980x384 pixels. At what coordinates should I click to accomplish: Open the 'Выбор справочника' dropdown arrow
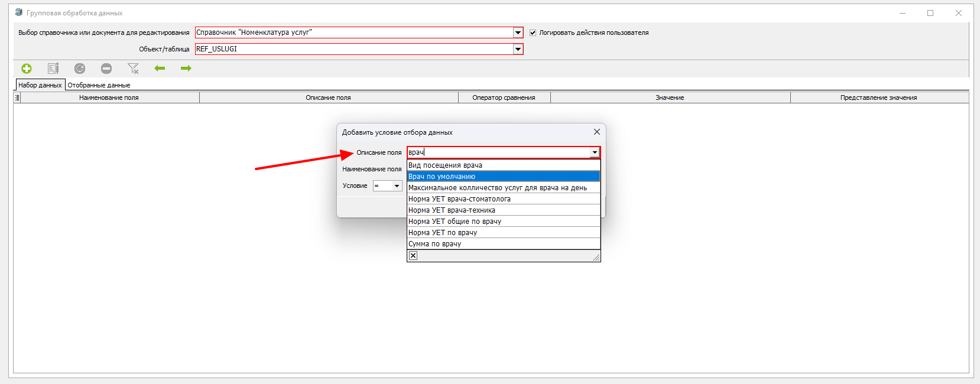click(x=518, y=32)
